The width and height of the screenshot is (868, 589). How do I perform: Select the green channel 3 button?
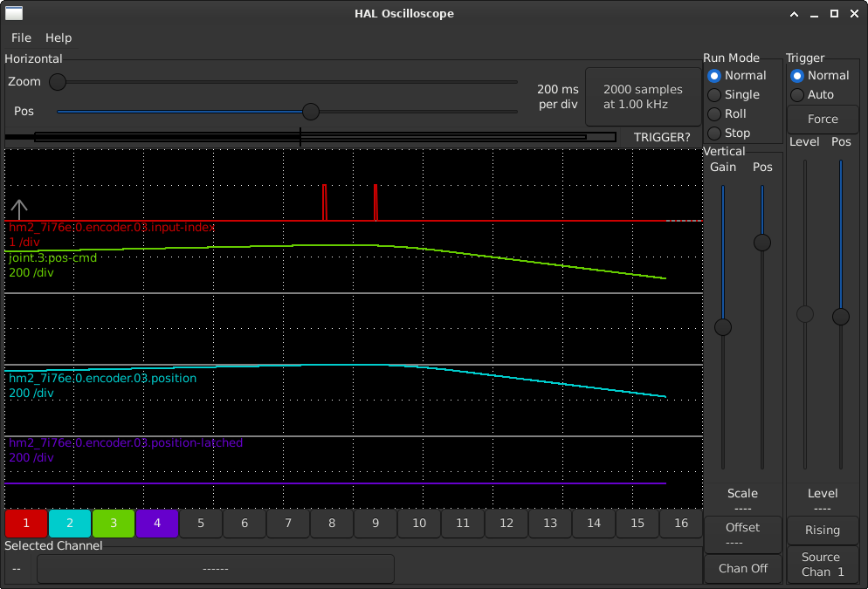tap(114, 524)
